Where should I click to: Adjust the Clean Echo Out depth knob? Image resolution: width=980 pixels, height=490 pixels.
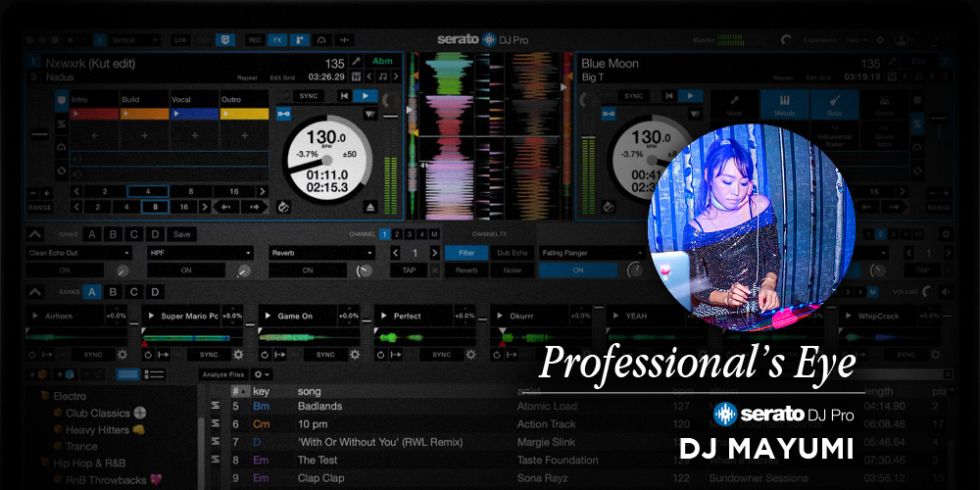click(x=122, y=270)
